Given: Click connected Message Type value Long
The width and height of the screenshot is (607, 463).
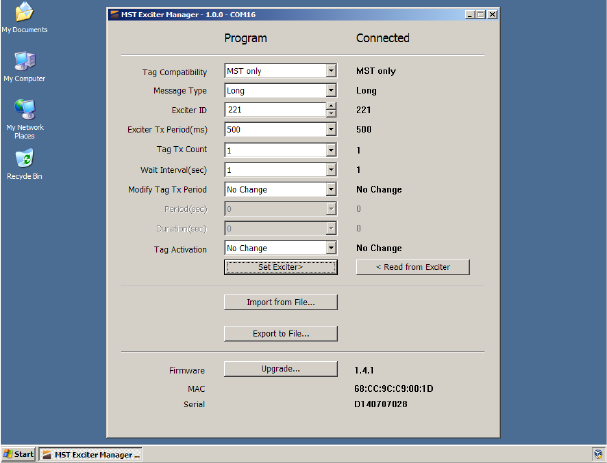Looking at the screenshot, I should (x=366, y=91).
